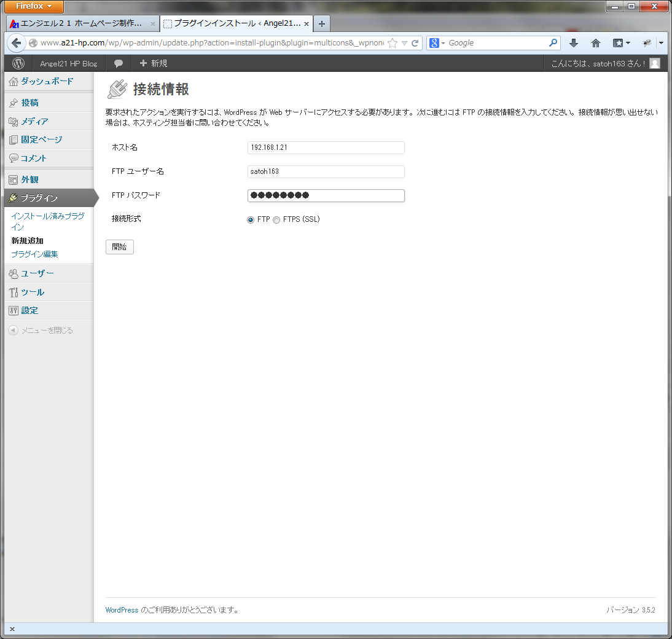Open the Firefox menu dropdown
This screenshot has height=639, width=672.
coord(34,6)
